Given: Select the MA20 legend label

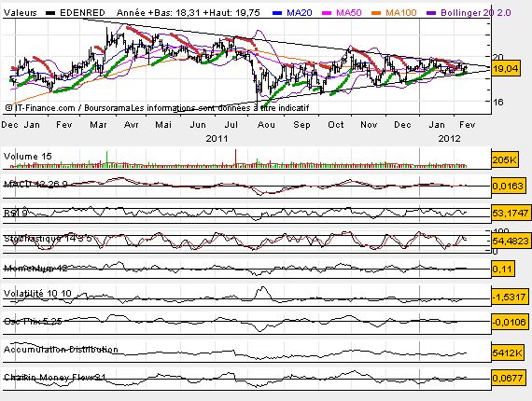Looking at the screenshot, I should click(x=300, y=13).
